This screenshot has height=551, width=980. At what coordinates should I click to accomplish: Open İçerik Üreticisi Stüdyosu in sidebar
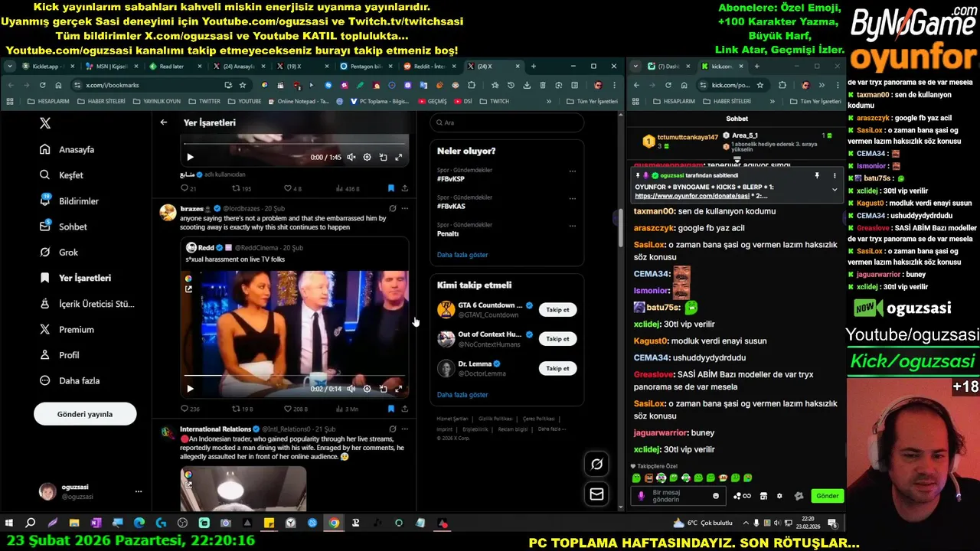(x=87, y=304)
